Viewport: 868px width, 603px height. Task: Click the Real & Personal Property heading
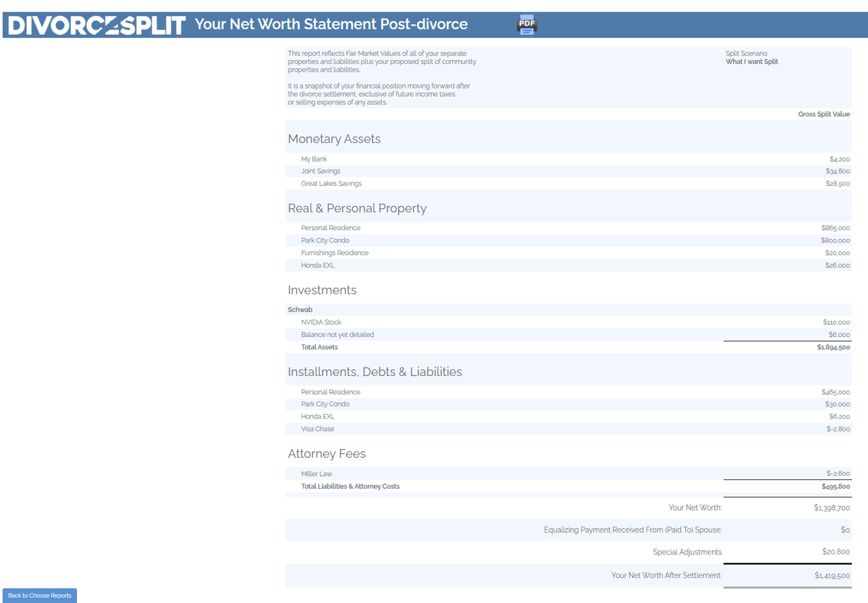click(357, 209)
